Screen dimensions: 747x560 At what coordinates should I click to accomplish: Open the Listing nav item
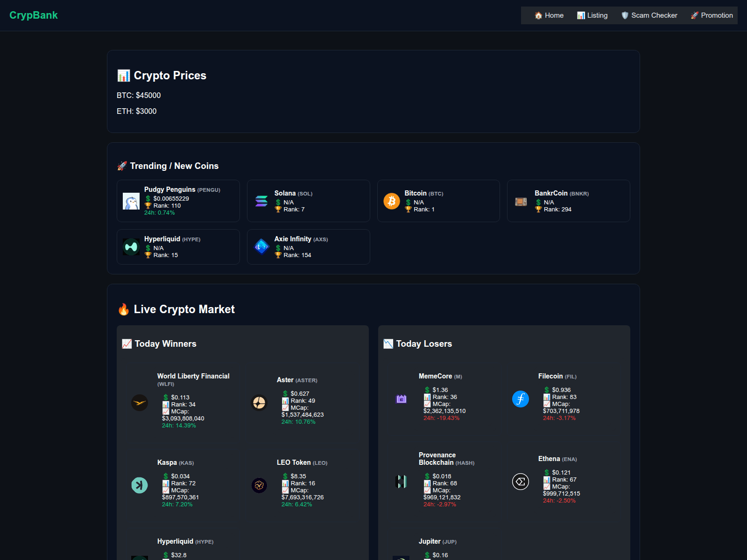click(592, 15)
